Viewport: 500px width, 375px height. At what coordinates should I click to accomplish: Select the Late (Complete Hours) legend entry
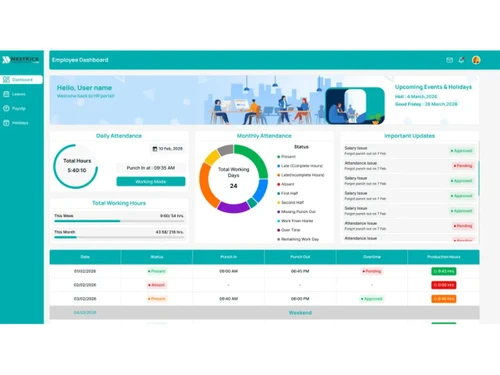point(300,166)
